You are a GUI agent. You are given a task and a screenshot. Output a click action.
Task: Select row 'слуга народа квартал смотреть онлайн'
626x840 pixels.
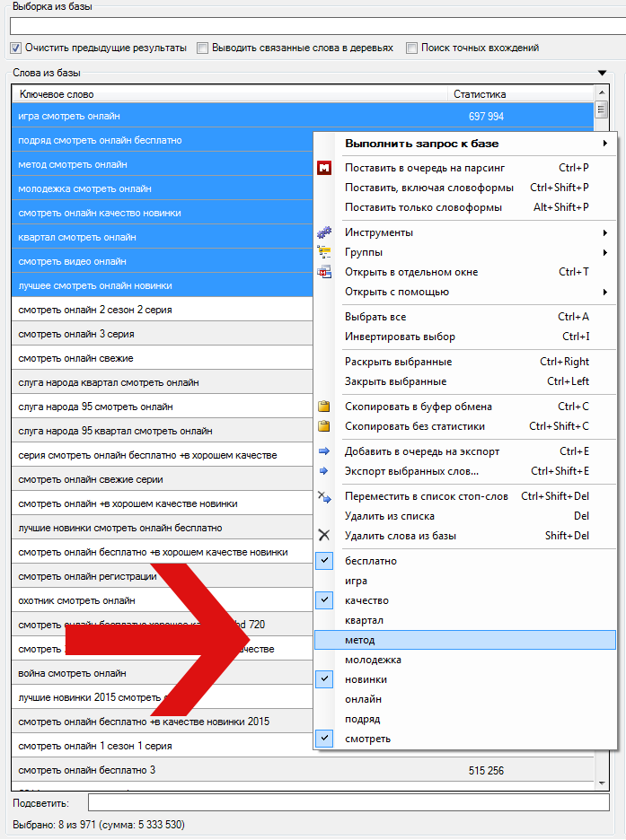point(163,382)
